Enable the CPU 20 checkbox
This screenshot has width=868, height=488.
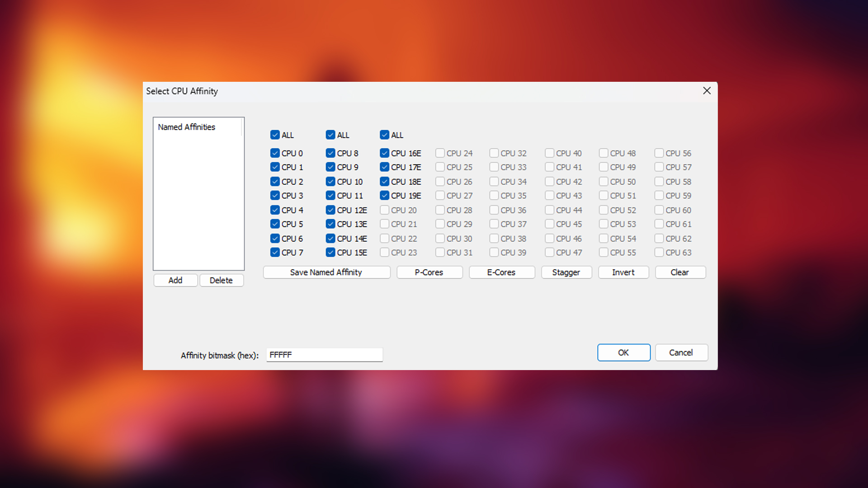pyautogui.click(x=385, y=210)
